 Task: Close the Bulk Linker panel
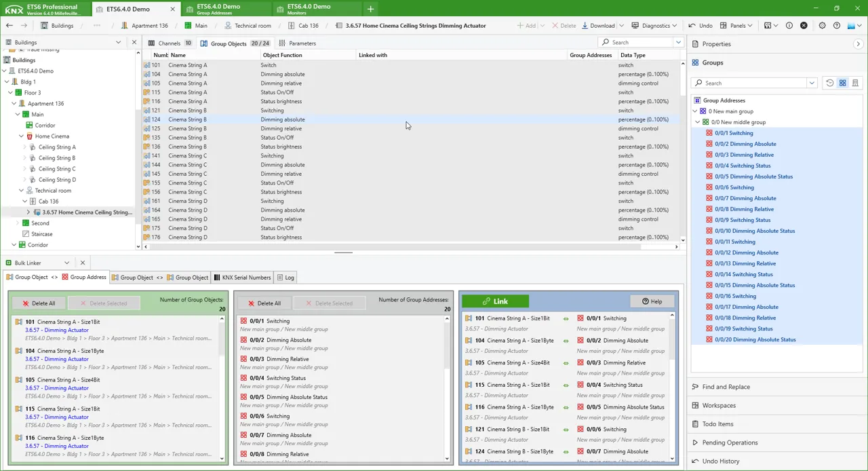(83, 263)
